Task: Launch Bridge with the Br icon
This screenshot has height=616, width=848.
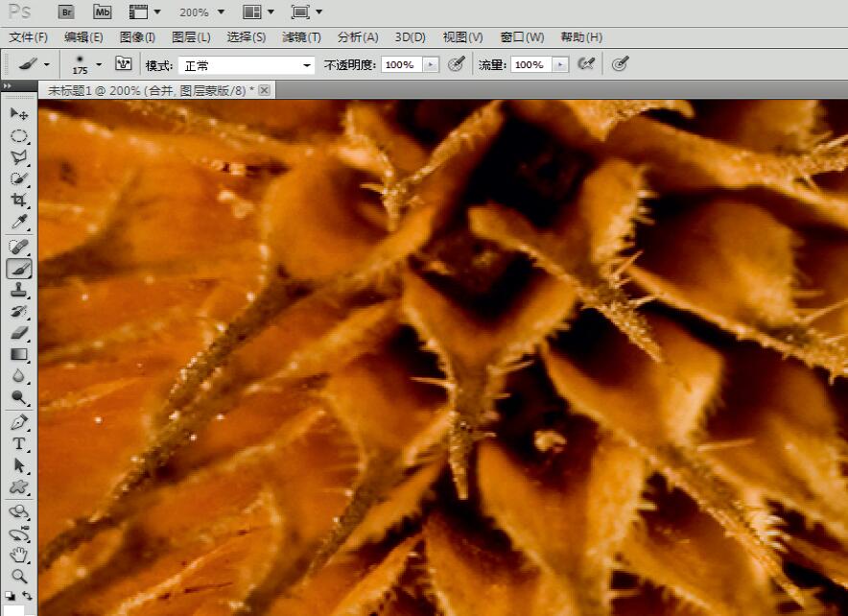Action: click(x=66, y=12)
